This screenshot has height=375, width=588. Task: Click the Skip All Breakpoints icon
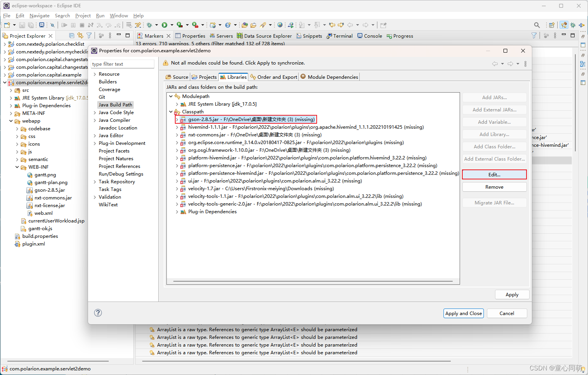pos(53,25)
